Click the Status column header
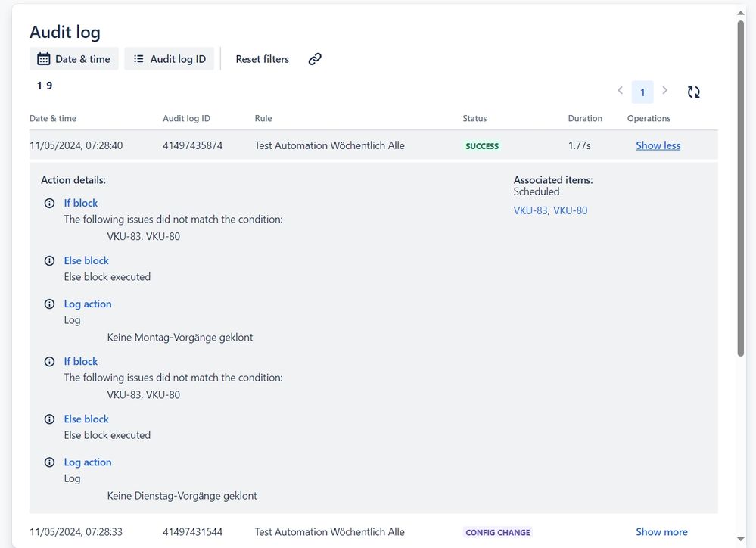Screen dimensions: 756x548 point(474,118)
